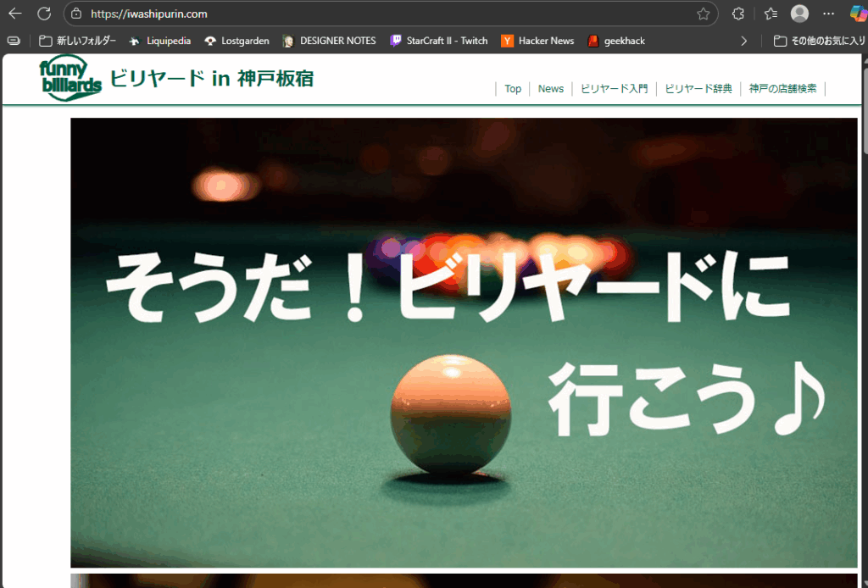Viewport: 868px width, 588px height.
Task: Go to the ビリヤード入門 menu item
Action: point(614,89)
